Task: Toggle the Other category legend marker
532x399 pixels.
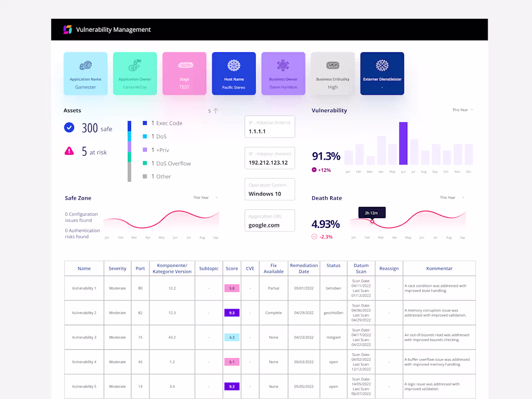Action: (x=144, y=176)
